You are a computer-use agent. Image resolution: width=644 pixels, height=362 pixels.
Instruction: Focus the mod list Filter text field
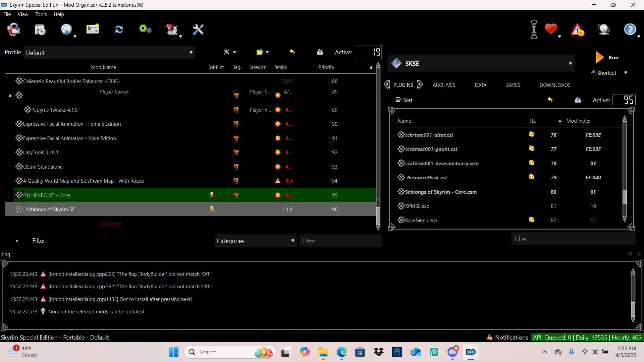(x=340, y=241)
